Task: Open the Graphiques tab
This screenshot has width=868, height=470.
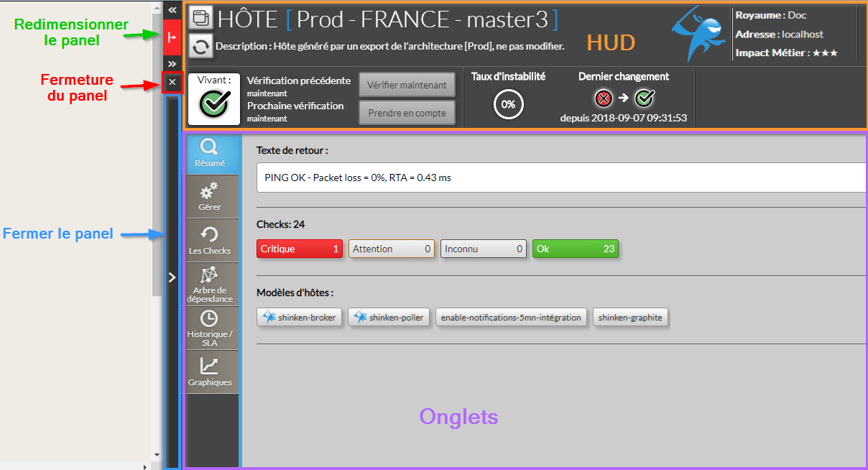Action: [210, 372]
